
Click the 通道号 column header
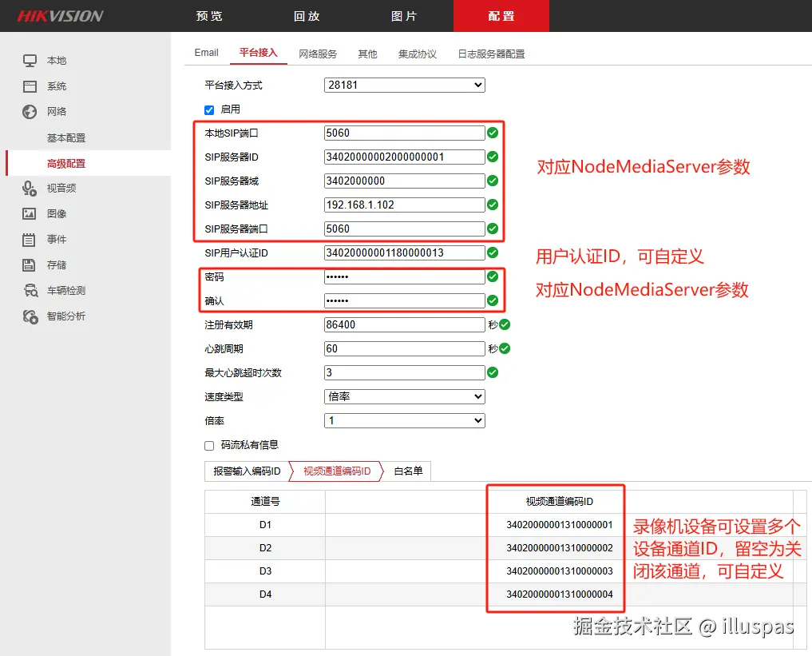pos(265,502)
